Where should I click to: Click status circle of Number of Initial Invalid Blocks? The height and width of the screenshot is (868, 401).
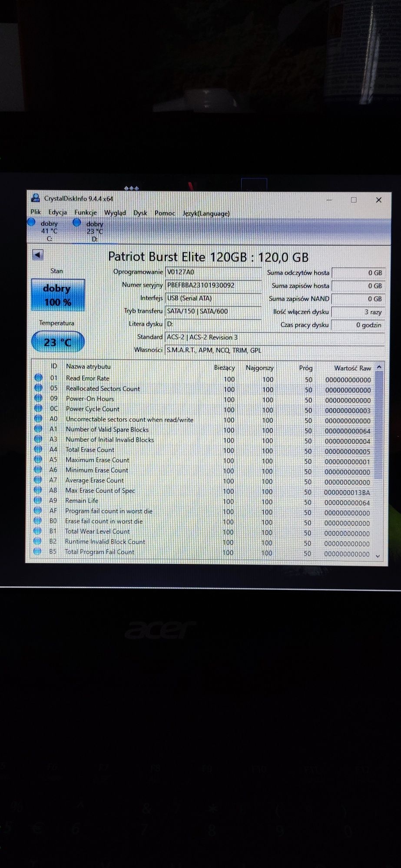click(38, 439)
